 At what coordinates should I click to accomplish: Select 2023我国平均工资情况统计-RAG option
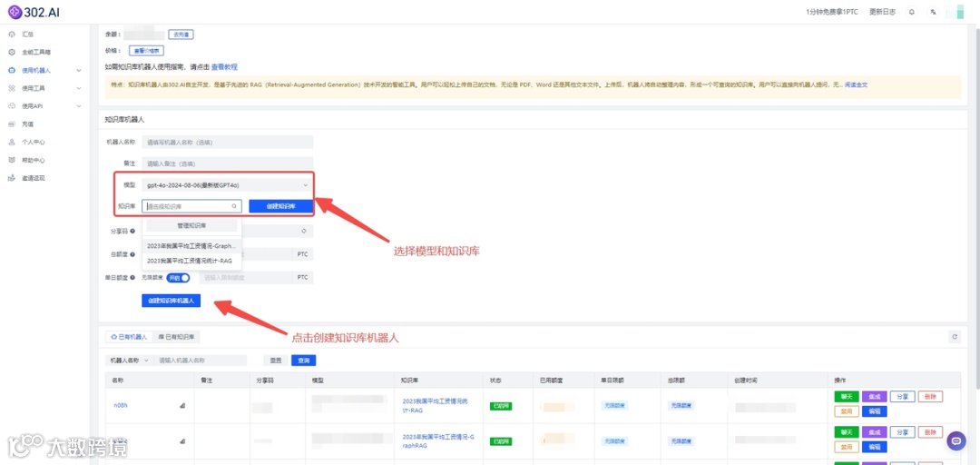point(191,261)
